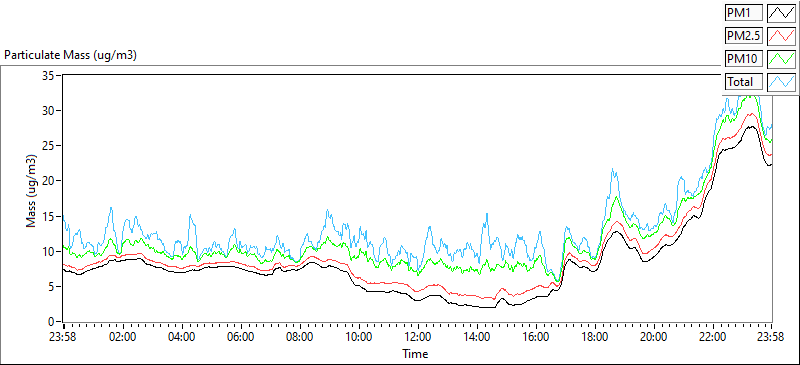This screenshot has height=365, width=800.
Task: Click the 14:00 x-axis label
Action: click(477, 337)
